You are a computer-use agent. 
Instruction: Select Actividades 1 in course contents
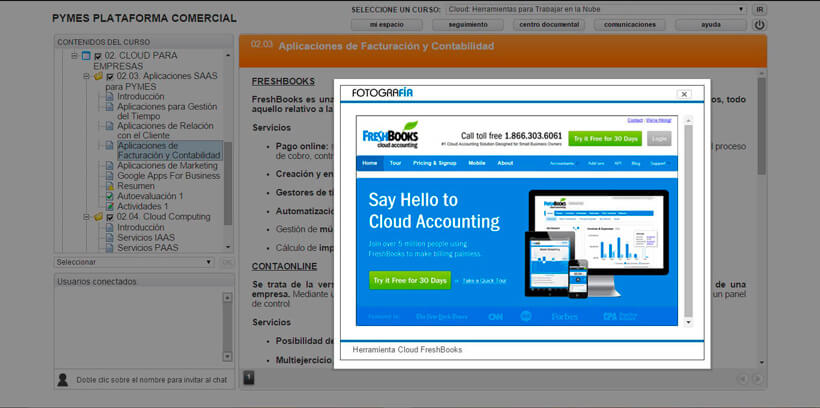(142, 207)
